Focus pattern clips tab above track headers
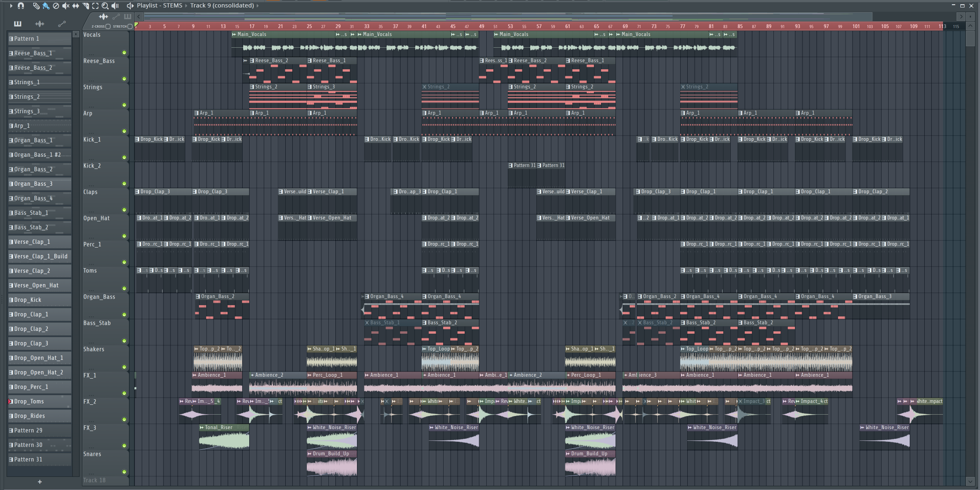 pos(127,17)
